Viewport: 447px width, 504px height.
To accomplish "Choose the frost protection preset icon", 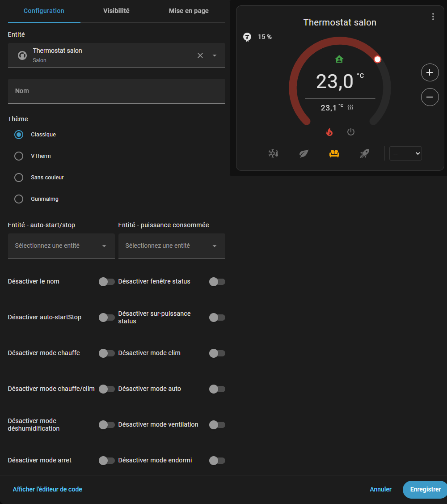I will click(273, 153).
